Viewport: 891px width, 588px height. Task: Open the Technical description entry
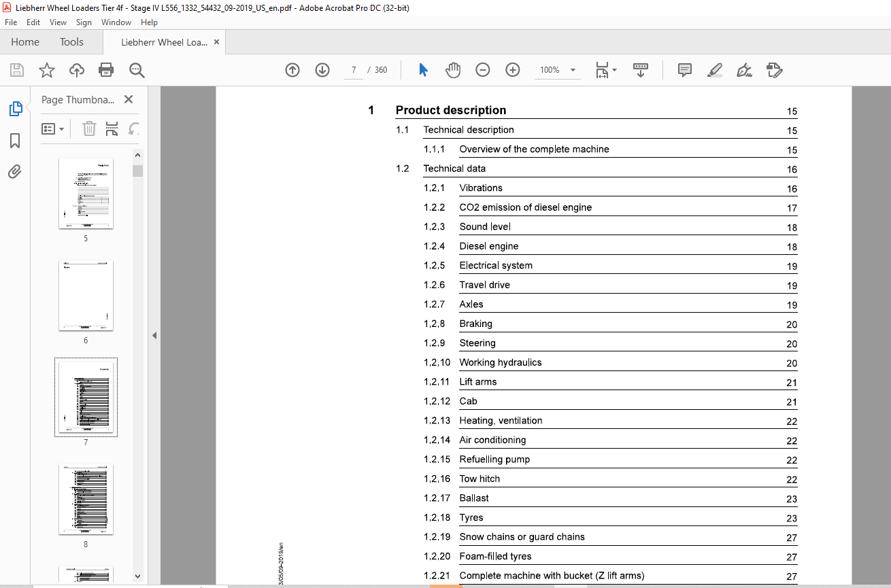pos(469,130)
